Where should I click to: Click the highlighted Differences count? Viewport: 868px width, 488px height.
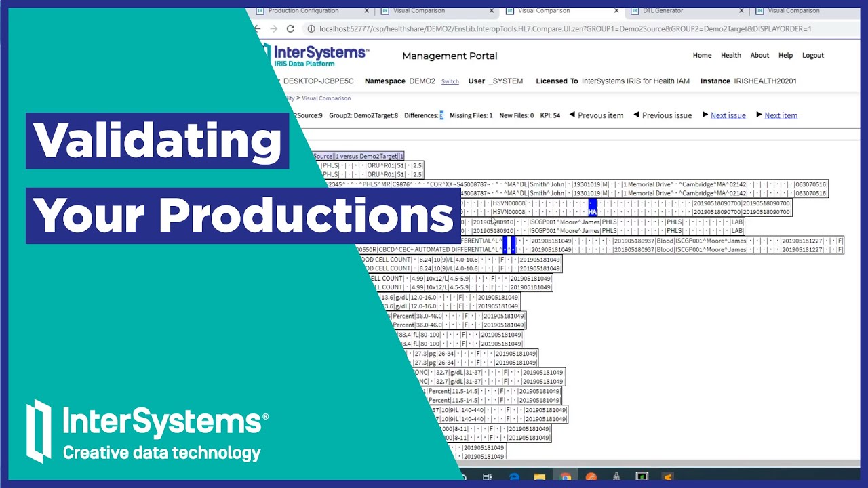[441, 115]
